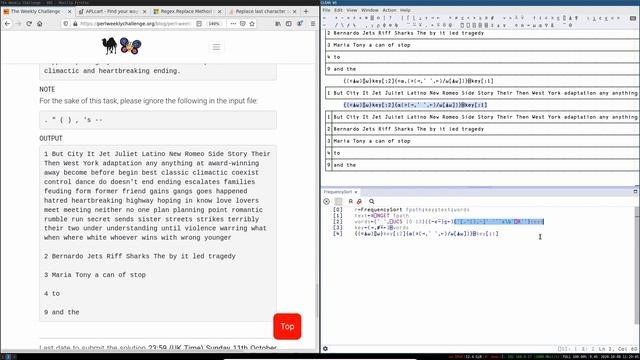Image resolution: width=640 pixels, height=360 pixels.
Task: Click '4 to' row in session bottom table
Action: [x=482, y=153]
